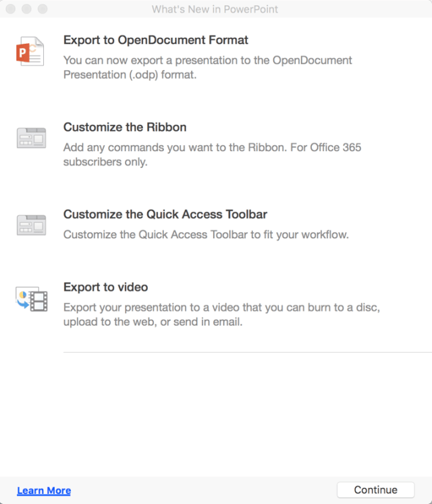Click the "What's New in PowerPoint" title bar
Image resolution: width=432 pixels, height=504 pixels.
(x=215, y=9)
